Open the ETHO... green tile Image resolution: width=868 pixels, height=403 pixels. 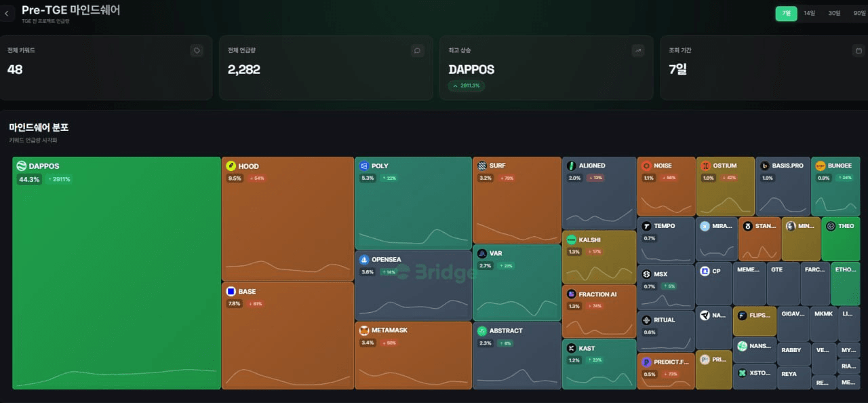click(x=846, y=284)
